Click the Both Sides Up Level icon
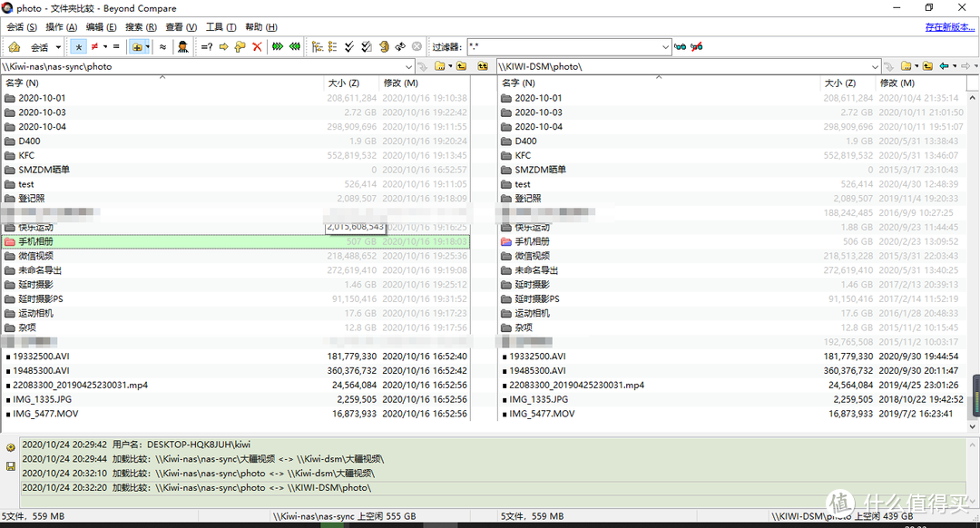The image size is (980, 528). click(x=483, y=66)
